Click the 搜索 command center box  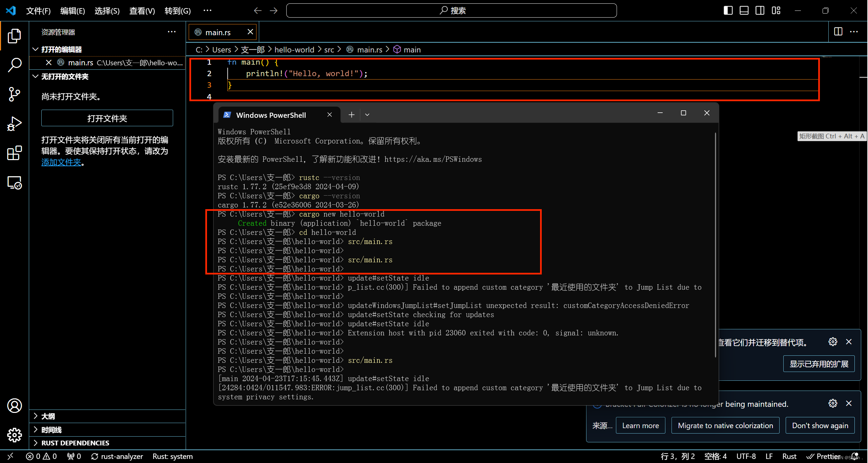point(451,10)
